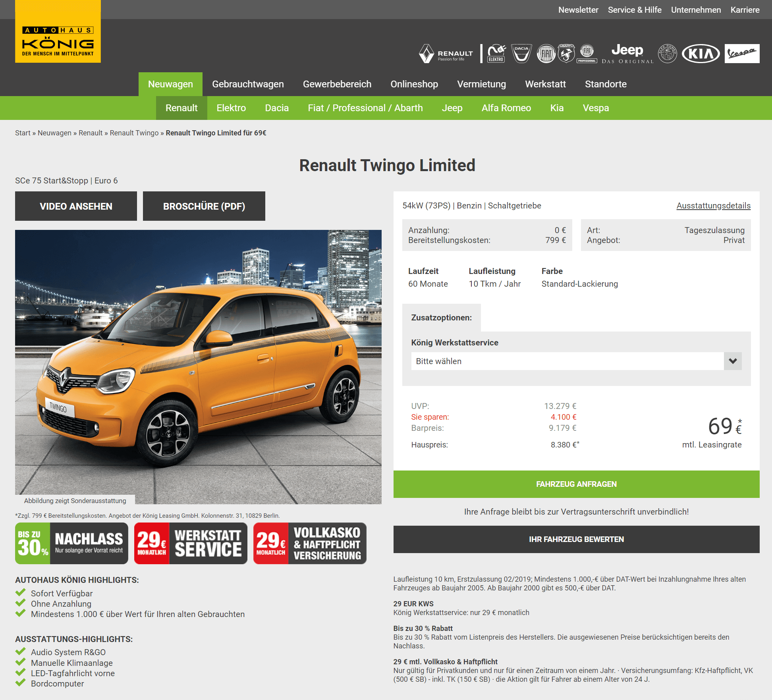The height and width of the screenshot is (700, 772).
Task: Click IHR FAHRZEUG BEWERTEN button
Action: pos(576,539)
